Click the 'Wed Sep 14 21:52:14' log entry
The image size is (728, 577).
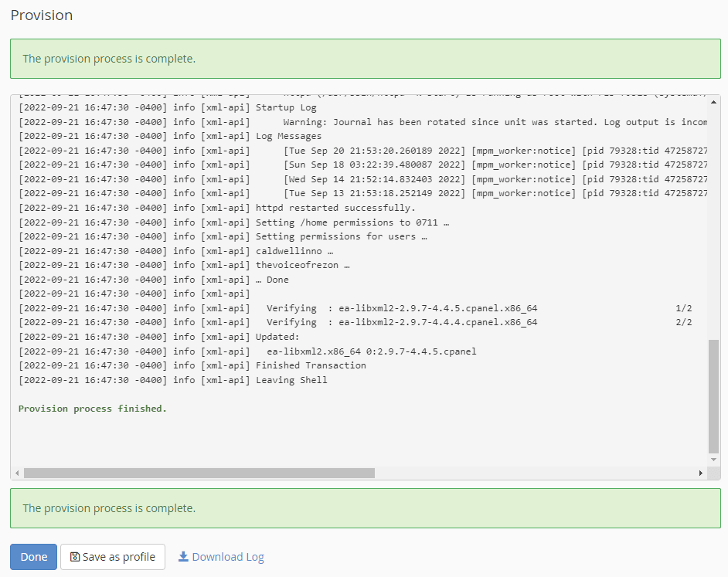coord(363,179)
